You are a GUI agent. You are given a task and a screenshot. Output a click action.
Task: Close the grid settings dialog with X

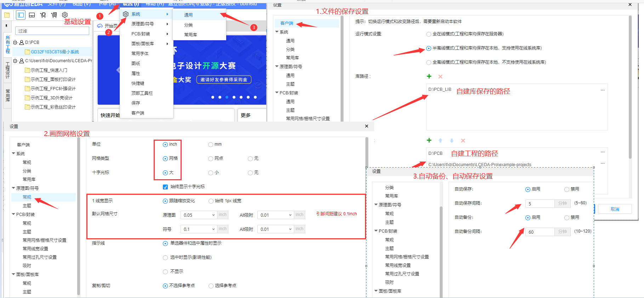tap(367, 126)
